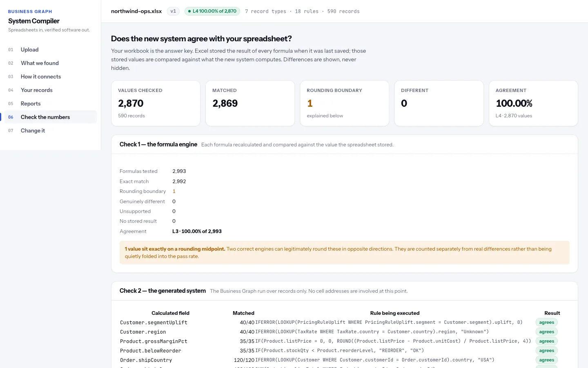Select Your records in sidebar
This screenshot has height=368, width=588.
50,90
